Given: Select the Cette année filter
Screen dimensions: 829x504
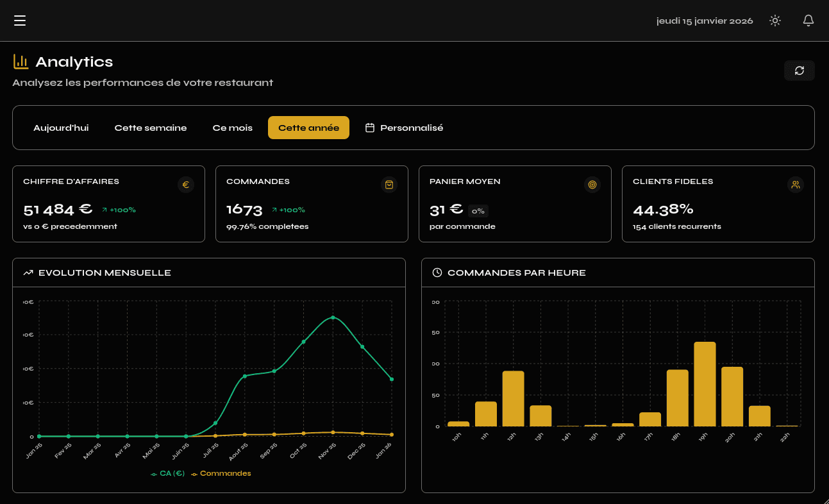Looking at the screenshot, I should click(308, 128).
